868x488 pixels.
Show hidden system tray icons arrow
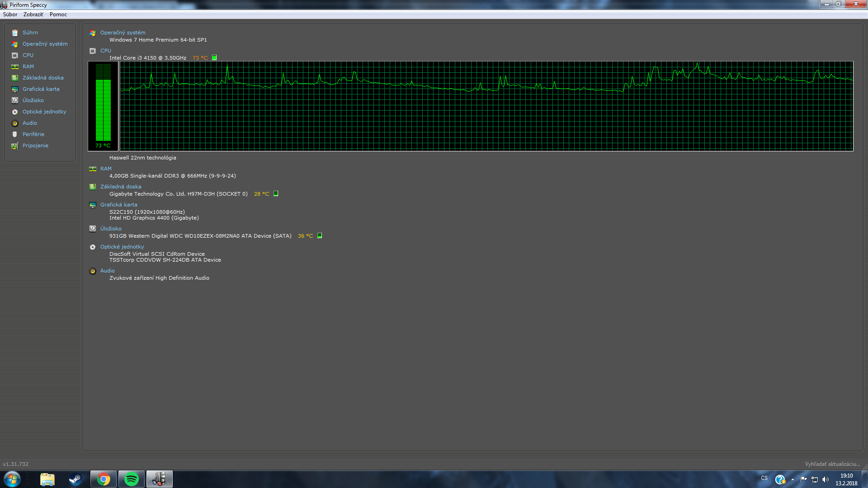[793, 479]
